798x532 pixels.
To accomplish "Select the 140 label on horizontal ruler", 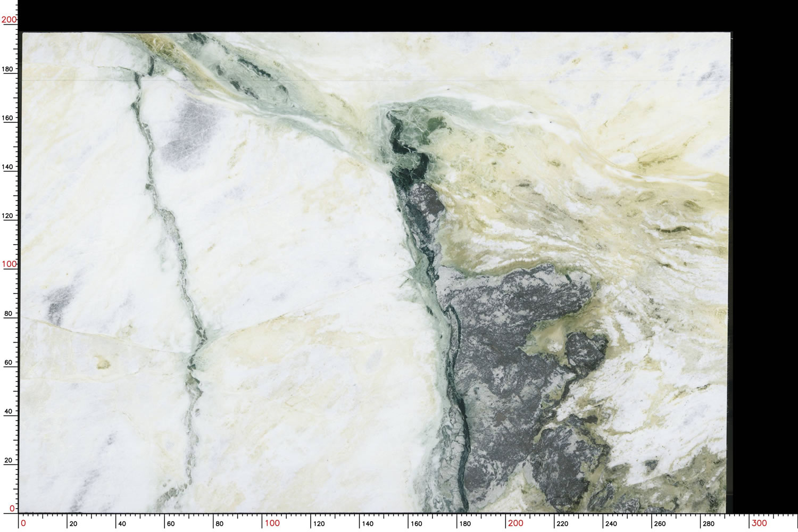I will coord(368,524).
